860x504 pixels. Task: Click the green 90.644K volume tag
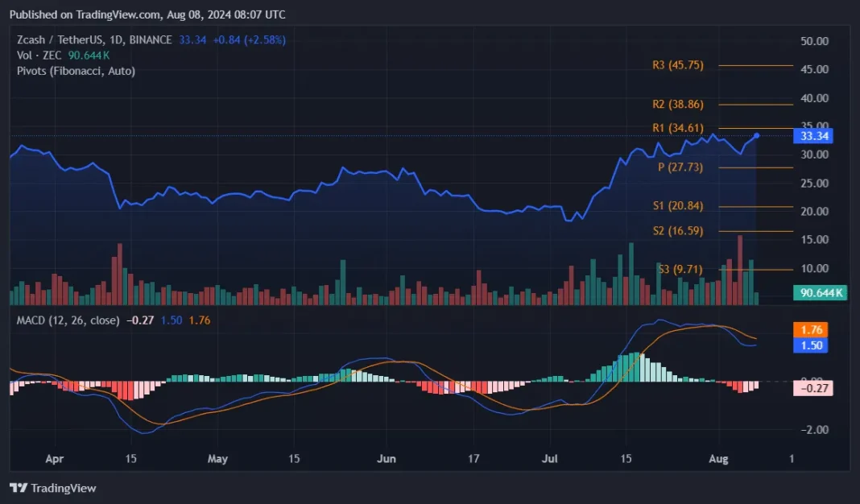[820, 293]
